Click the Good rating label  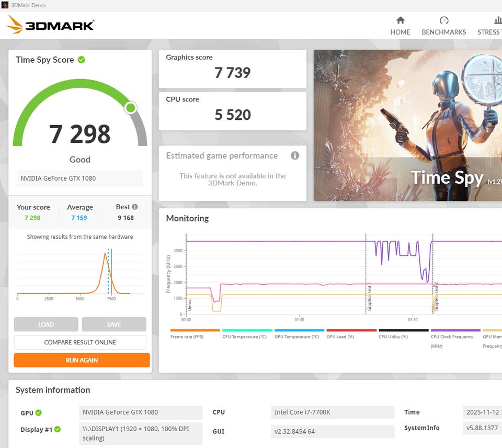tap(80, 160)
